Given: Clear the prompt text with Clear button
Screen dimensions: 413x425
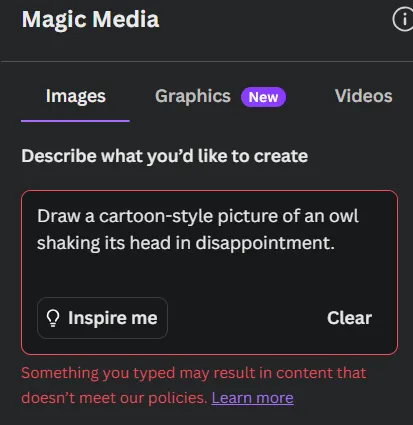Looking at the screenshot, I should pos(349,318).
